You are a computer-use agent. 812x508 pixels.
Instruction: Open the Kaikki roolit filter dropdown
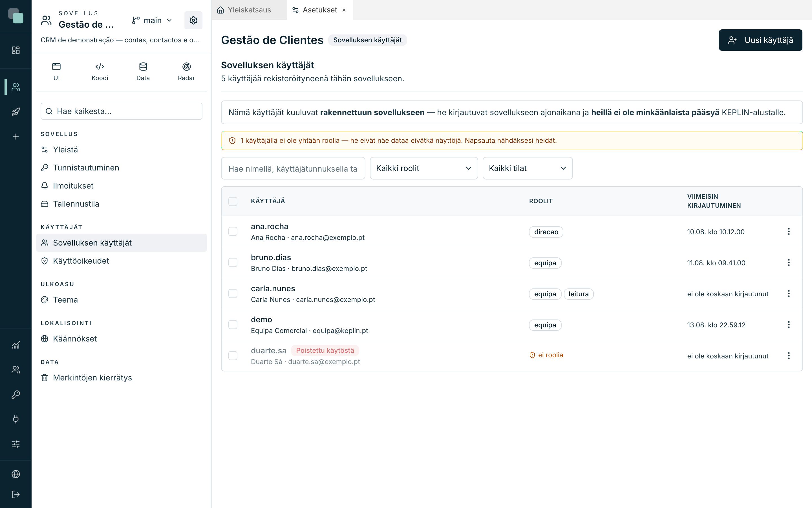tap(424, 168)
